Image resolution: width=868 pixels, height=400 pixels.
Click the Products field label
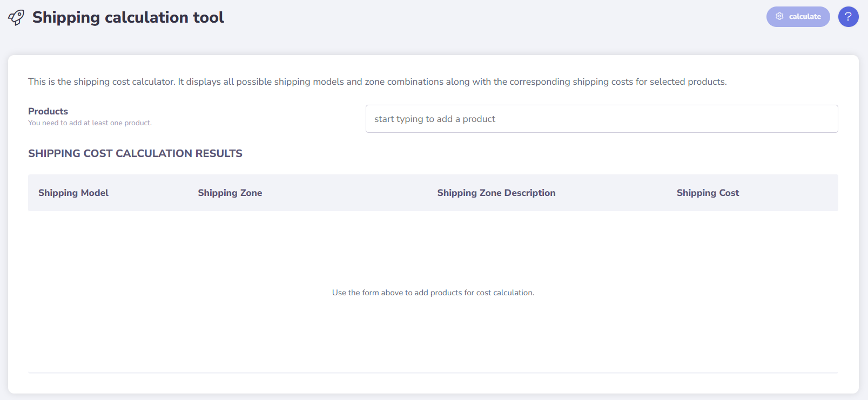pos(48,111)
